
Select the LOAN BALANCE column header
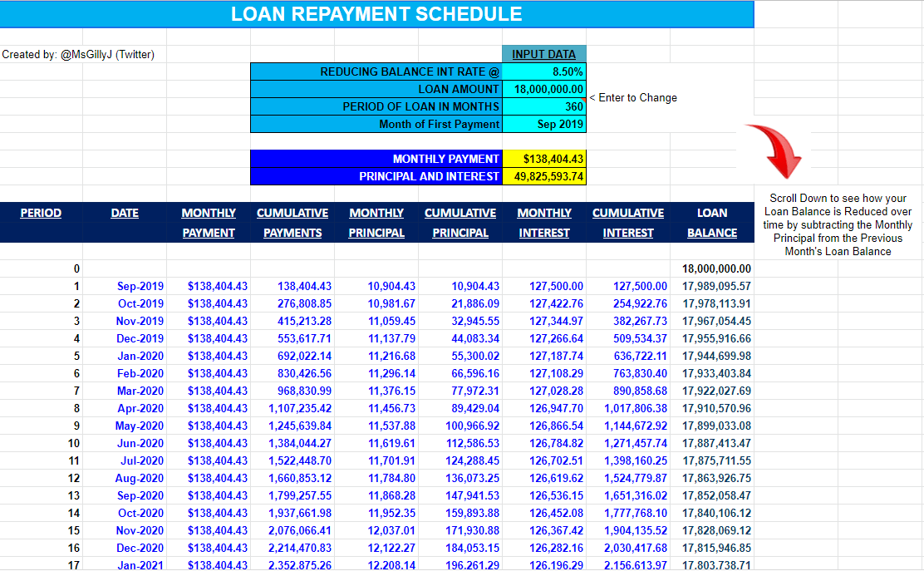click(x=712, y=222)
